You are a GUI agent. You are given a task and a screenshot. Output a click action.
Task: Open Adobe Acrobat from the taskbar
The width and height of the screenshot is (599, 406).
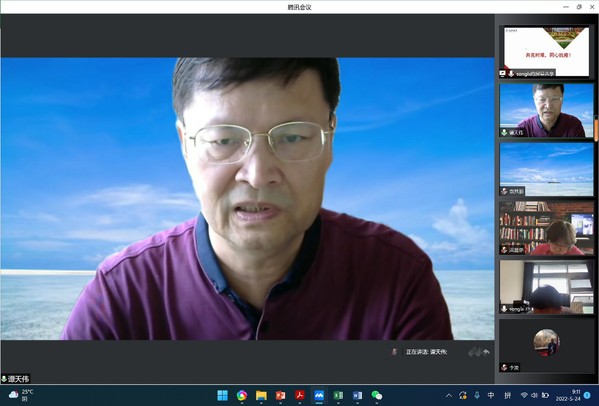[300, 395]
